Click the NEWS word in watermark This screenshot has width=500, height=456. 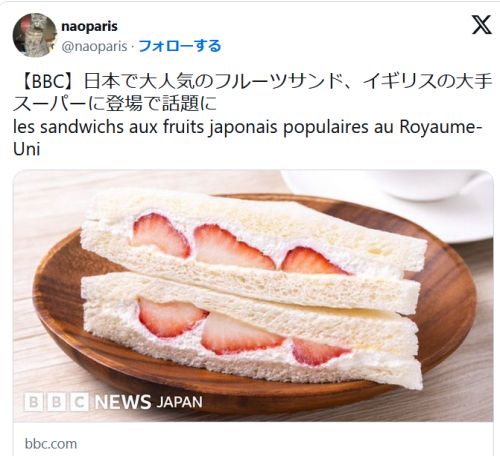pyautogui.click(x=123, y=402)
